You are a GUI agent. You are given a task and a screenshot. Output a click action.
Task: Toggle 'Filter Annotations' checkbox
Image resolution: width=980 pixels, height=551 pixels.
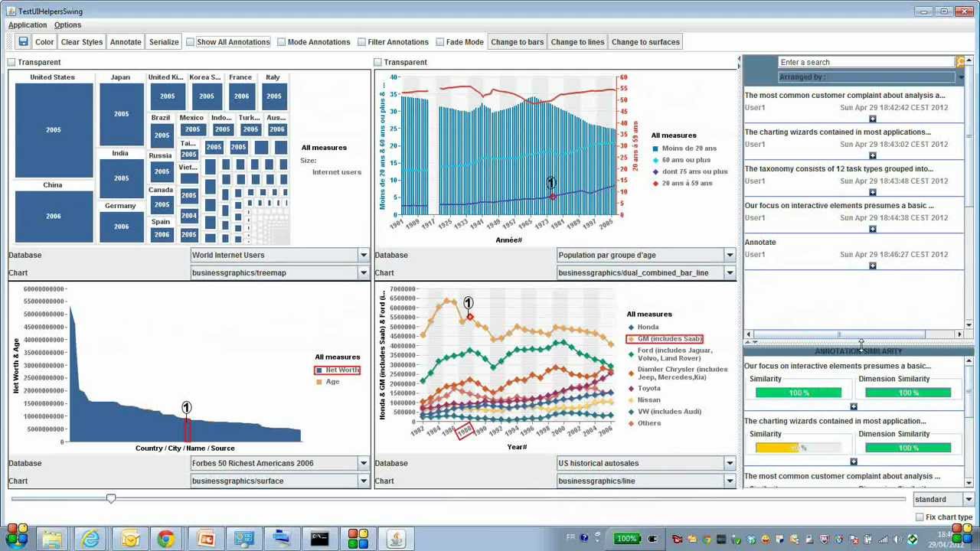click(361, 42)
